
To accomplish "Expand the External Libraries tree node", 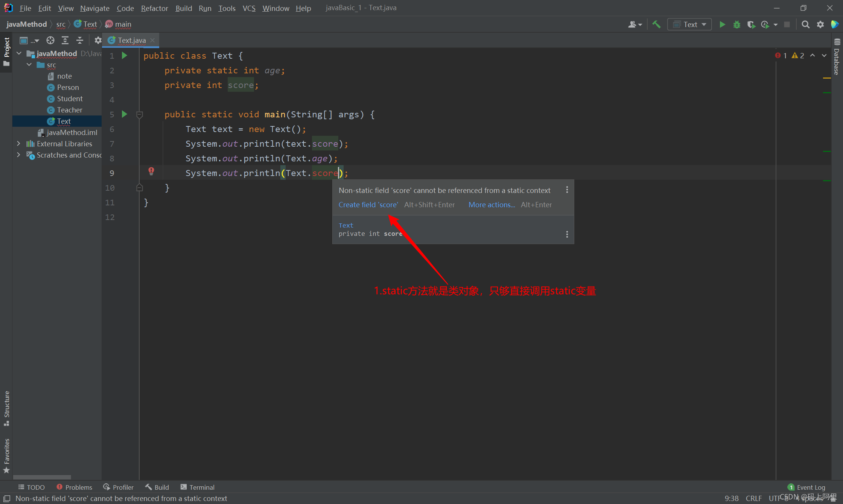I will pos(18,144).
